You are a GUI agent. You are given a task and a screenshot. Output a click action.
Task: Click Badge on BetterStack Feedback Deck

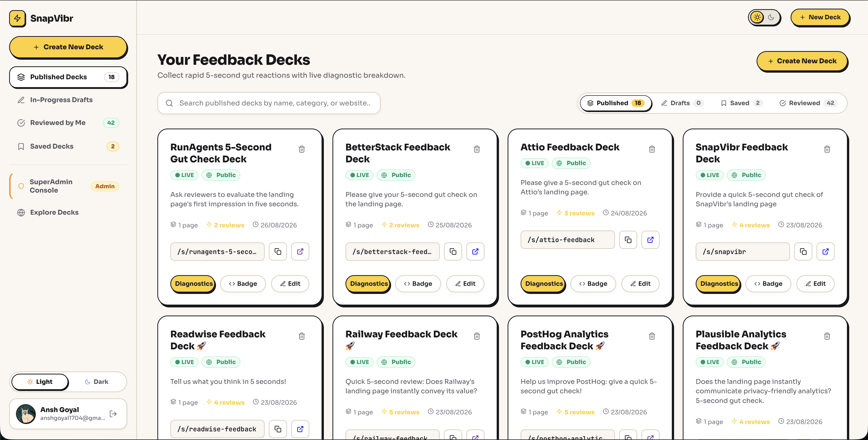(418, 284)
